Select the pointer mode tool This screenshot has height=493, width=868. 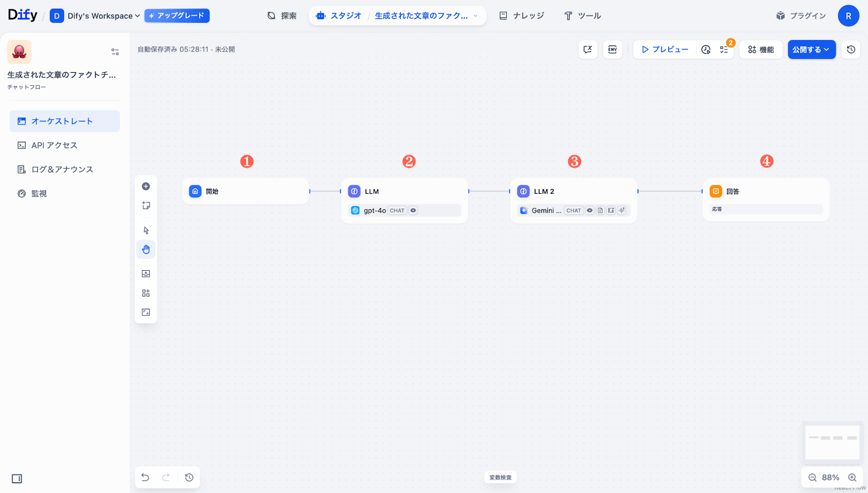click(146, 230)
